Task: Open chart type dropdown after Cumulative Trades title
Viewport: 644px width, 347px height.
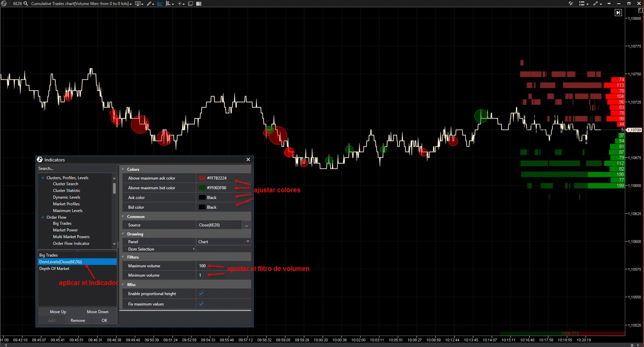Action: click(x=130, y=4)
